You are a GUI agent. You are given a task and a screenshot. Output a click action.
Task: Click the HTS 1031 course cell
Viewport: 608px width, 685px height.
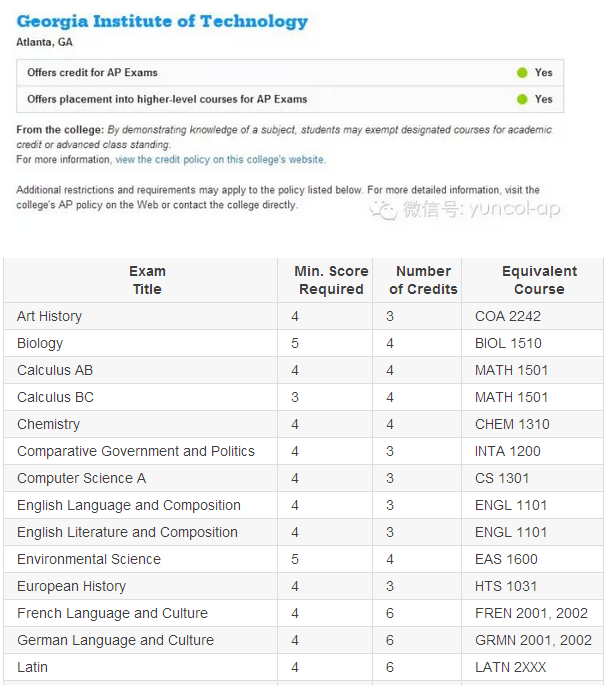(x=506, y=586)
